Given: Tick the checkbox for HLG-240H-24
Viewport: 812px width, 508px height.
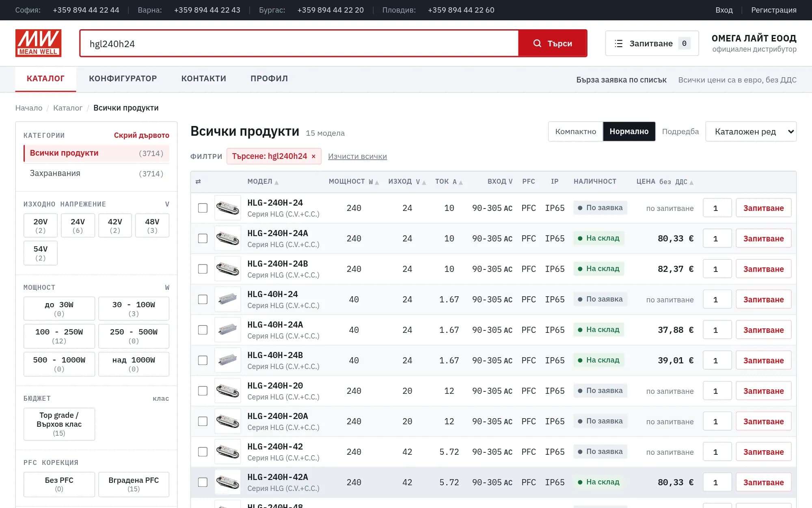Looking at the screenshot, I should coord(203,208).
